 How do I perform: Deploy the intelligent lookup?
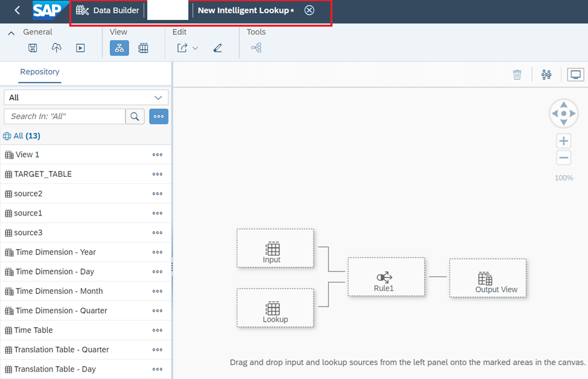(57, 48)
